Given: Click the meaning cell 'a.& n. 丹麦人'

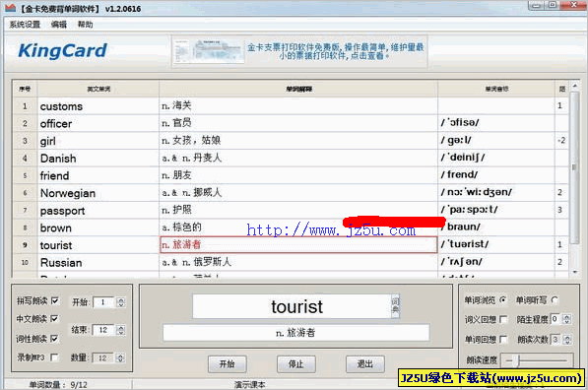Looking at the screenshot, I should click(298, 158).
